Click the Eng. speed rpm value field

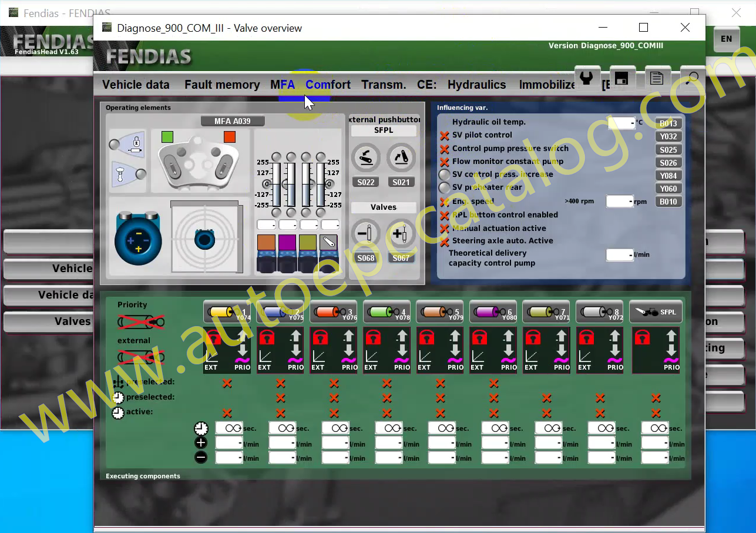click(620, 202)
